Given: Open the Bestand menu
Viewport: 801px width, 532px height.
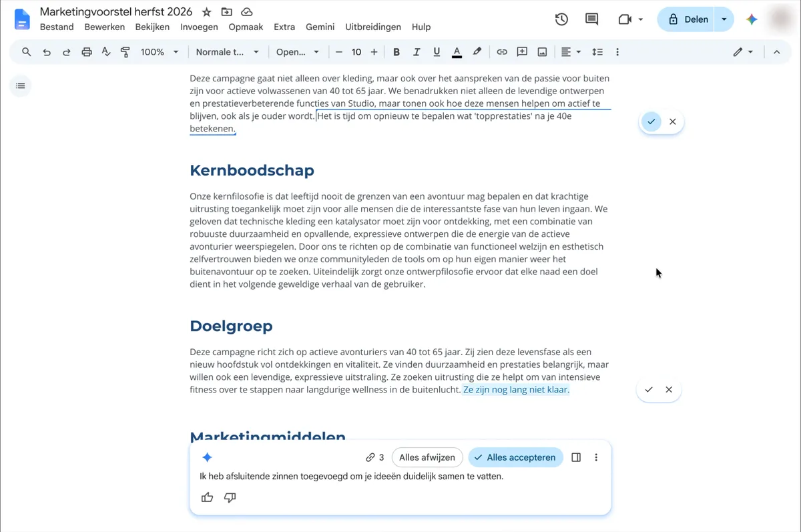Looking at the screenshot, I should [x=57, y=27].
